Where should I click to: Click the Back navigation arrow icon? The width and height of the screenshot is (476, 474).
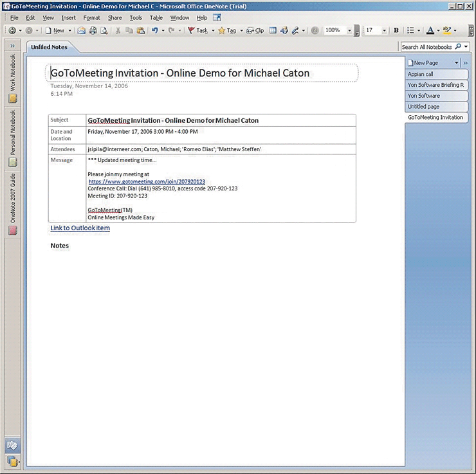tap(12, 30)
